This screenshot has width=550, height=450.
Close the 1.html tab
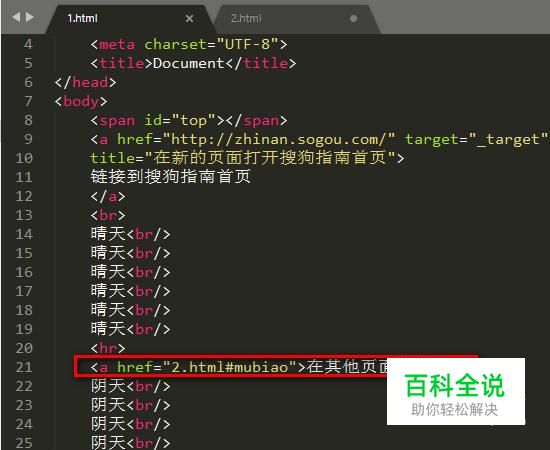pos(189,19)
